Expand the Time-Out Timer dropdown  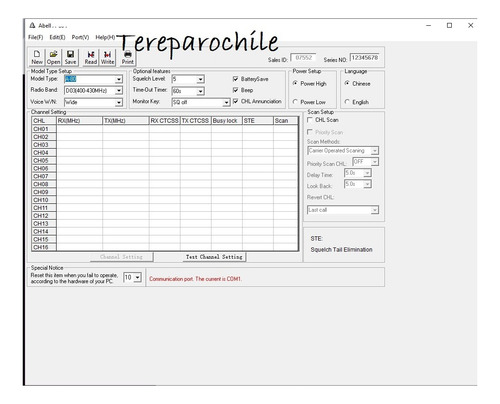tap(200, 91)
